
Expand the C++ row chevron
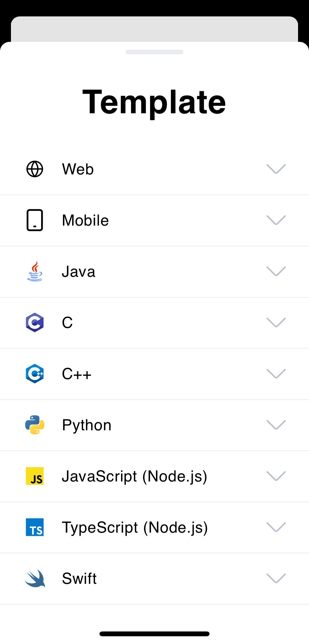[276, 374]
